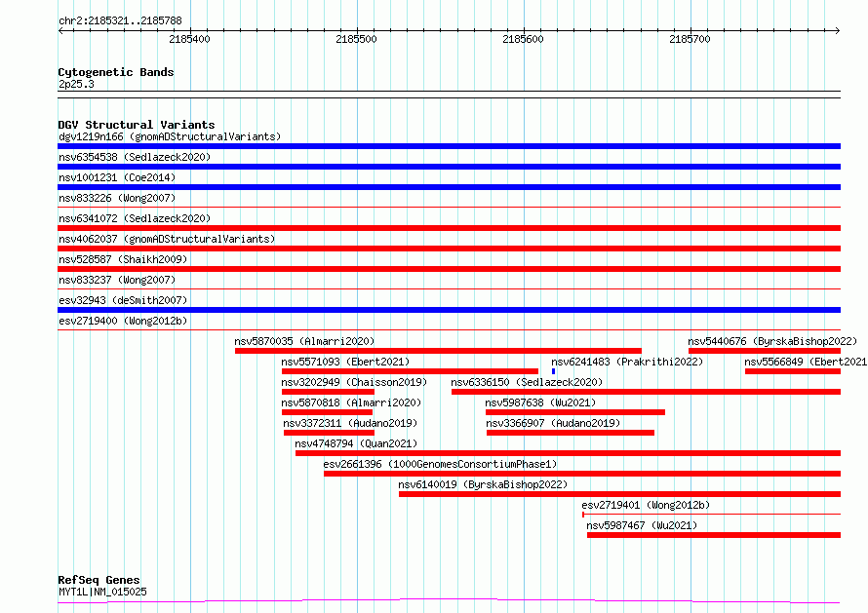Screen dimensions: 868x613
Task: Click the red bar under nsv5987638
Action: coord(575,412)
